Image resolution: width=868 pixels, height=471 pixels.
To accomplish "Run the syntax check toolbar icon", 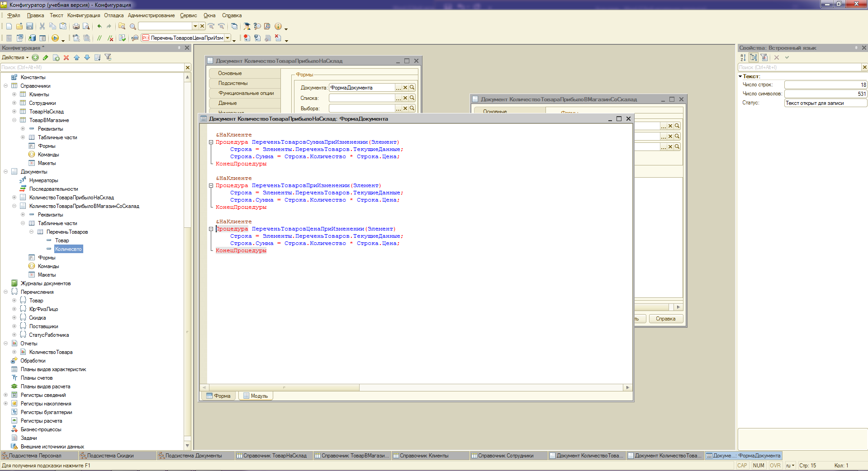I will pyautogui.click(x=122, y=38).
